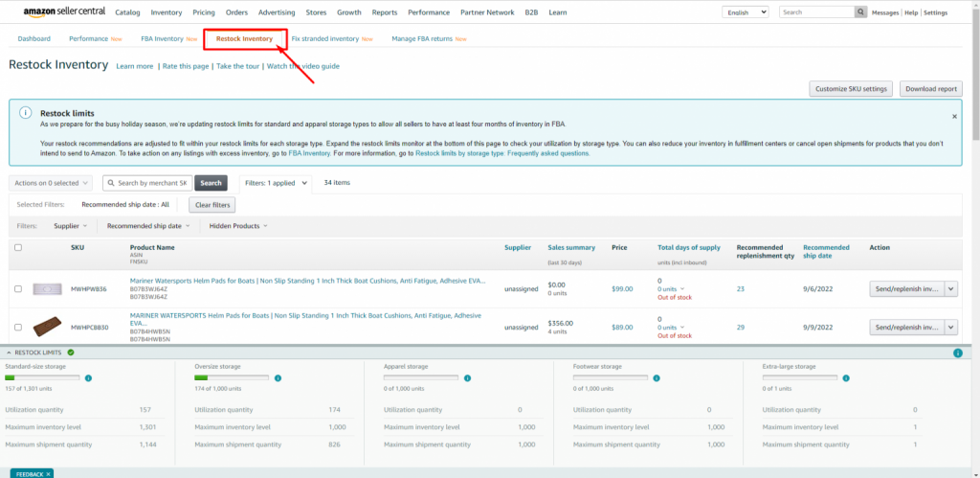This screenshot has width=980, height=478.
Task: Click product thumbnail for SKU MWHPCBB30
Action: [x=47, y=327]
